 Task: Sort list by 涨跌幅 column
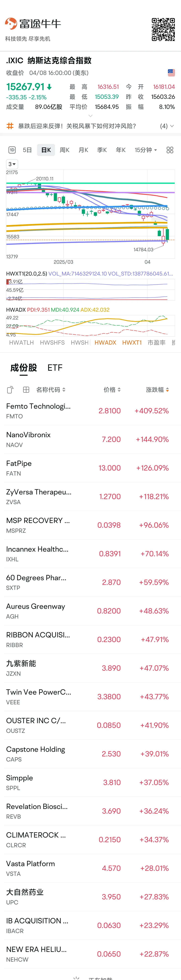[157, 390]
